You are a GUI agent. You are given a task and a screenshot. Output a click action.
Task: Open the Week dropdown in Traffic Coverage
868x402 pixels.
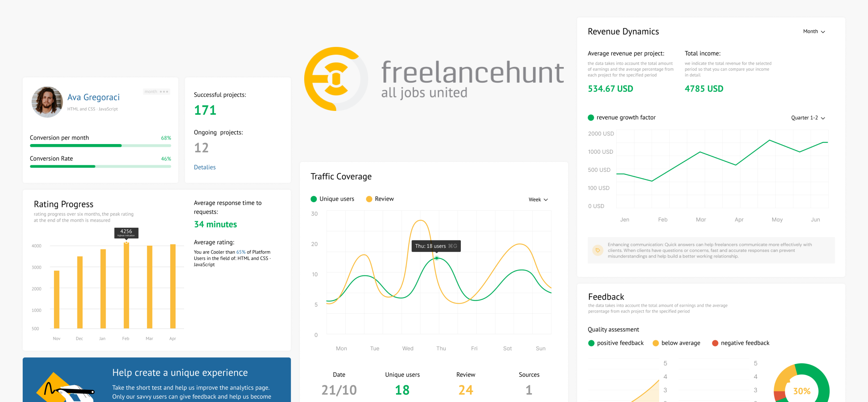pos(538,200)
